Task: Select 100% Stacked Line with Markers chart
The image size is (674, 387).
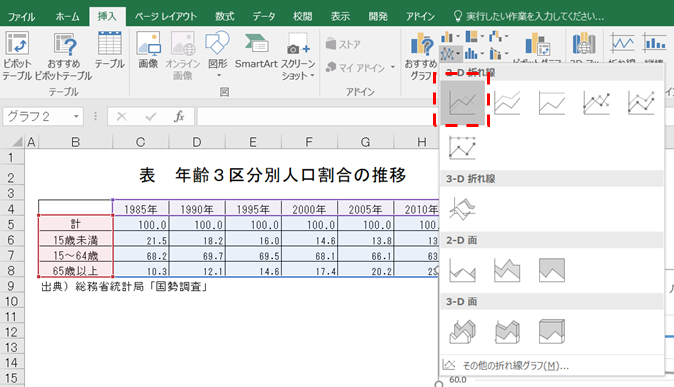Action: point(462,148)
